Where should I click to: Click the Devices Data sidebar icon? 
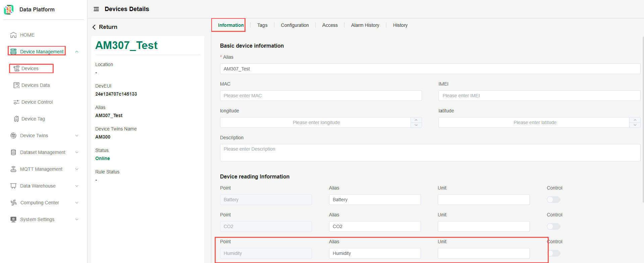pos(16,85)
